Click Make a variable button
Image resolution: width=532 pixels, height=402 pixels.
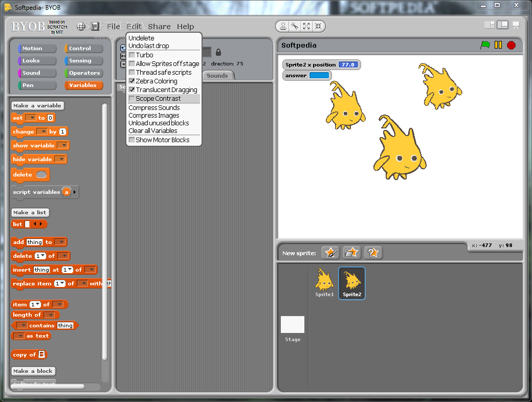(37, 106)
